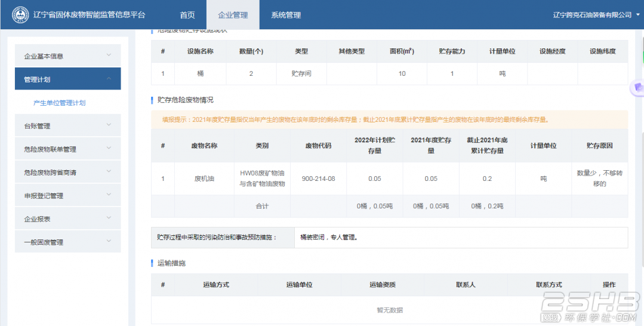Click the facility type cell 贮存间
This screenshot has height=326, width=644.
point(301,73)
